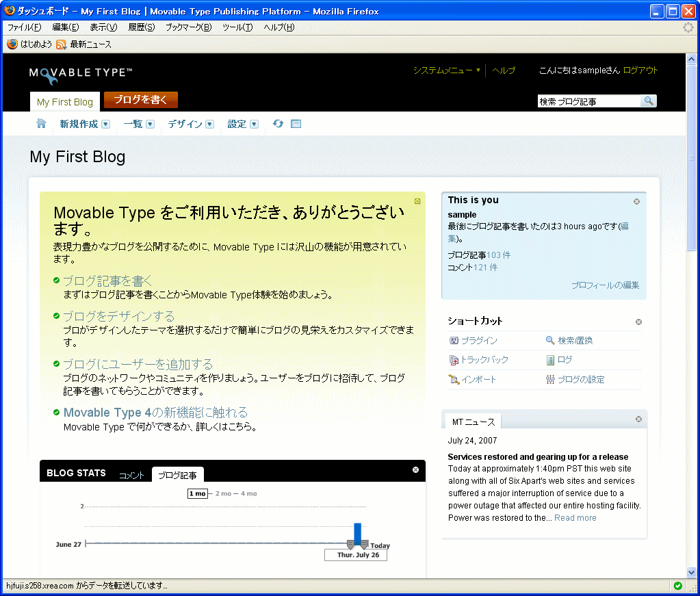Expand the デザイン dropdown

point(209,124)
